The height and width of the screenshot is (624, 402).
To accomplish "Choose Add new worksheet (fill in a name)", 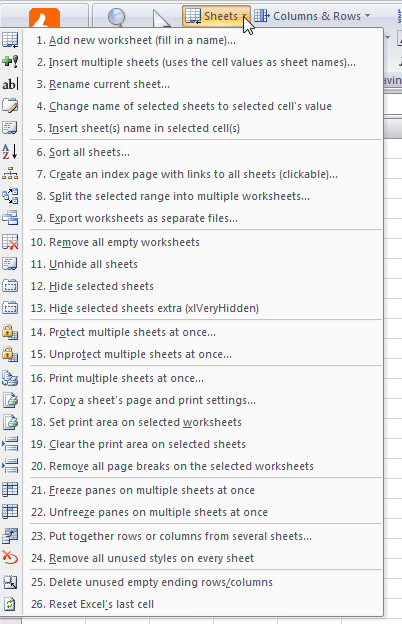I will point(203,40).
